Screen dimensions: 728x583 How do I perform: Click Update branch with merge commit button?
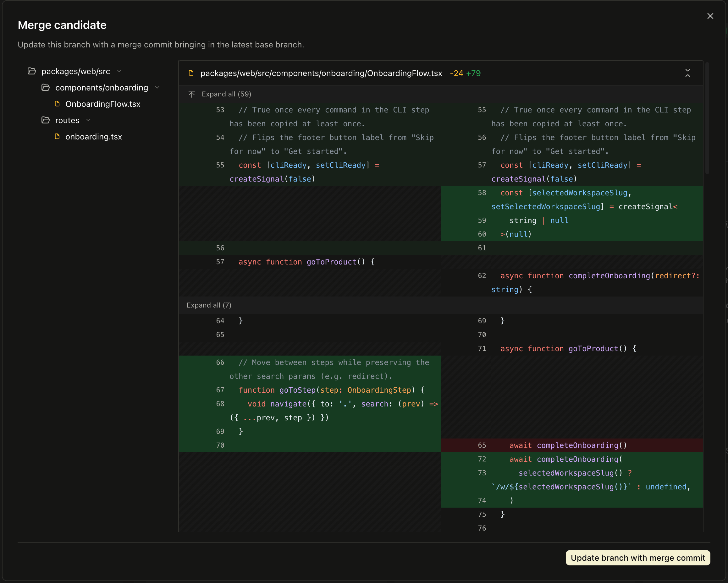coord(637,558)
